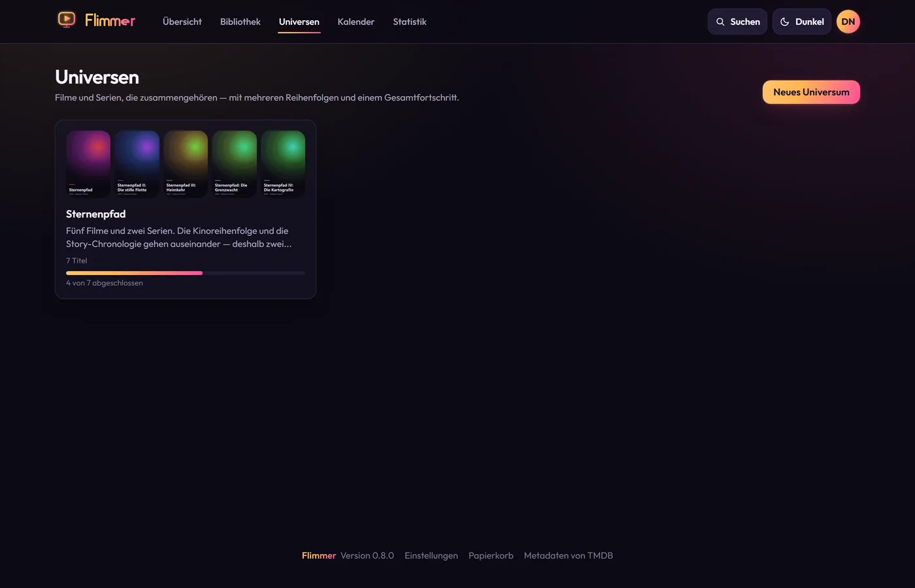
Task: Open the Übersicht page
Action: tap(182, 22)
